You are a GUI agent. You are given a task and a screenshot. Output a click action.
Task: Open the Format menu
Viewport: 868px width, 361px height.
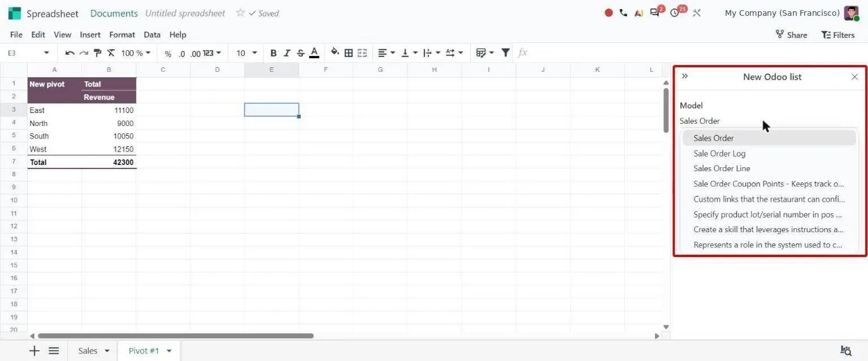(x=122, y=34)
